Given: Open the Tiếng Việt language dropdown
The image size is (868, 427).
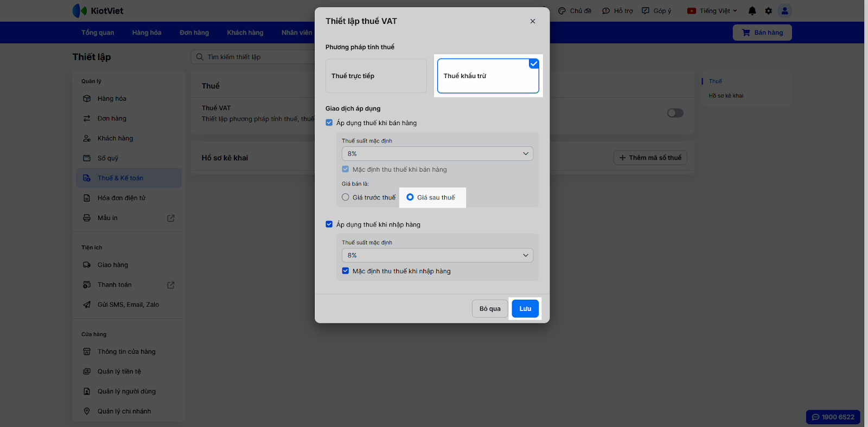Looking at the screenshot, I should (x=712, y=11).
